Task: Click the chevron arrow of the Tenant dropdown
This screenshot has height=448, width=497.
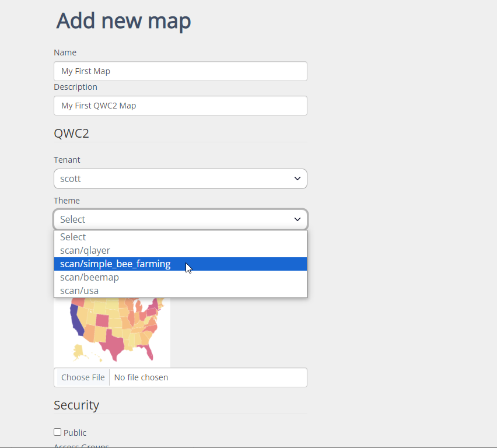Action: (297, 178)
